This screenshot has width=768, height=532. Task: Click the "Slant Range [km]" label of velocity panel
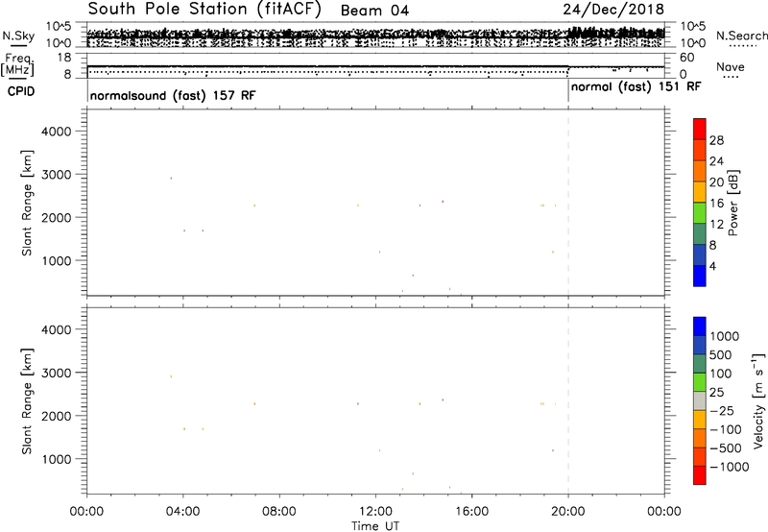click(27, 401)
